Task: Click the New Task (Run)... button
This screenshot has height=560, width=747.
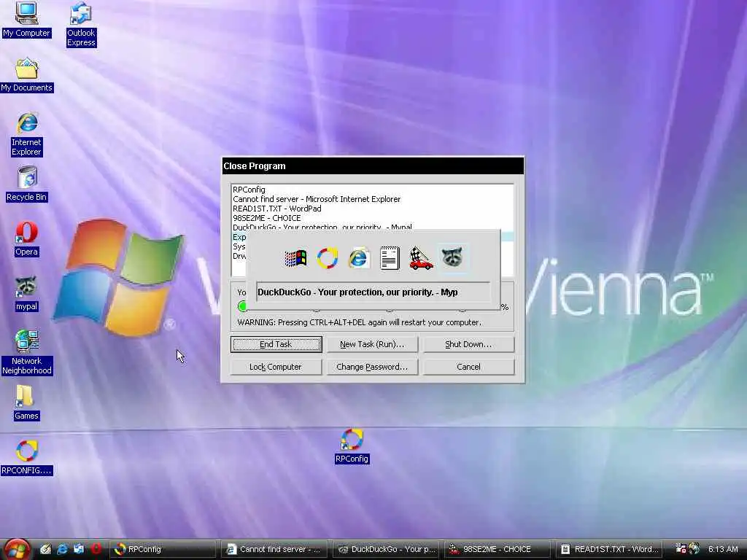Action: pos(372,344)
